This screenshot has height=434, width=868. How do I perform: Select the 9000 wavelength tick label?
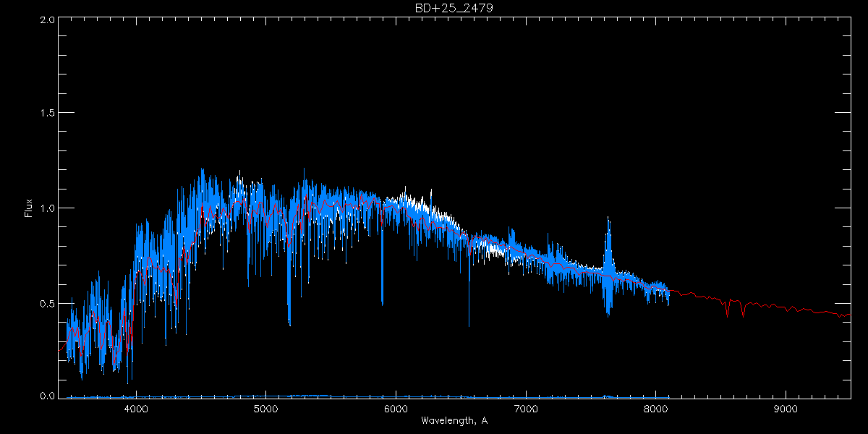click(x=786, y=408)
